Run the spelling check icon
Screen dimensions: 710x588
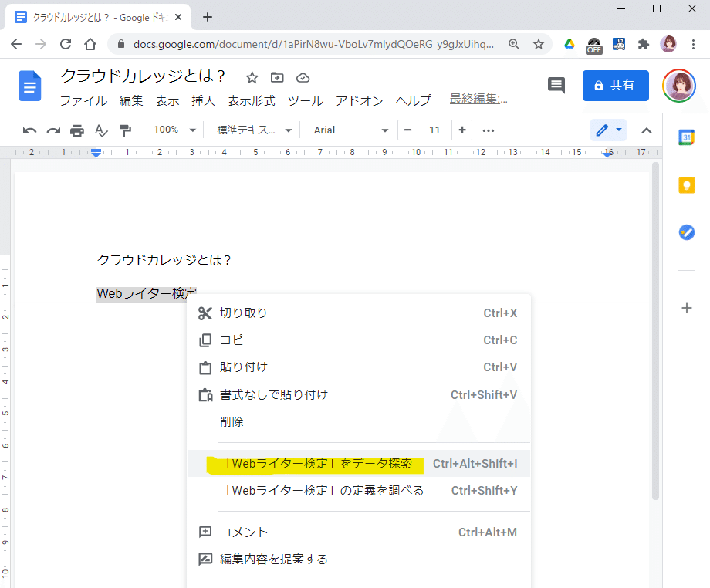tap(100, 130)
